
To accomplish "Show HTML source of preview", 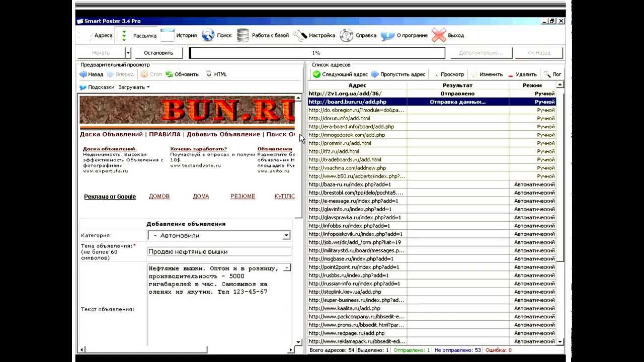I will pos(216,74).
